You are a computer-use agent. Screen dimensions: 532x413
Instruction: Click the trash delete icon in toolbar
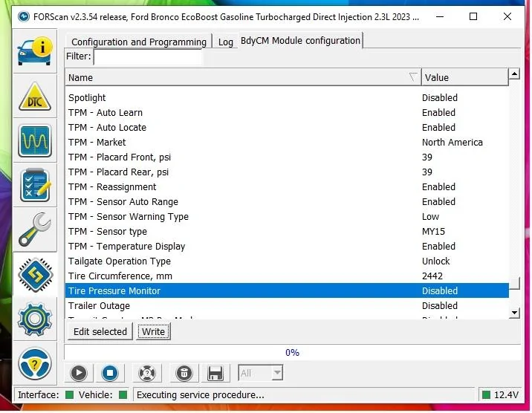pos(184,373)
